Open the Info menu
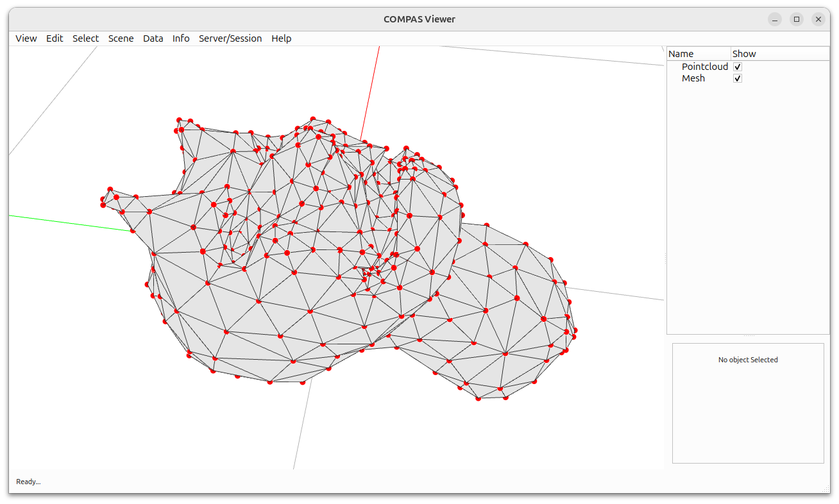 tap(180, 38)
